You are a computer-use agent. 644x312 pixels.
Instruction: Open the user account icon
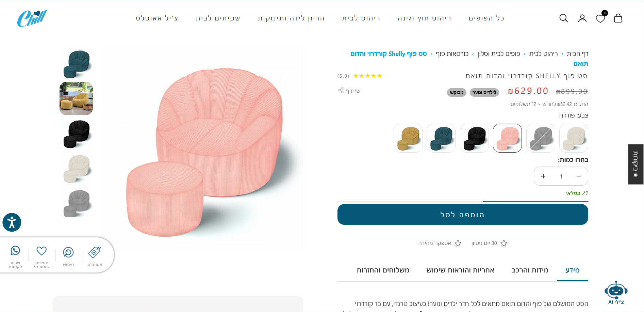(582, 18)
